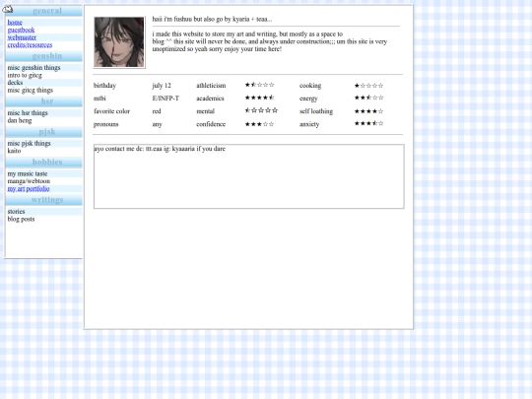Viewport: 532px width, 399px height.
Task: Open the guestbook link
Action: pos(21,31)
